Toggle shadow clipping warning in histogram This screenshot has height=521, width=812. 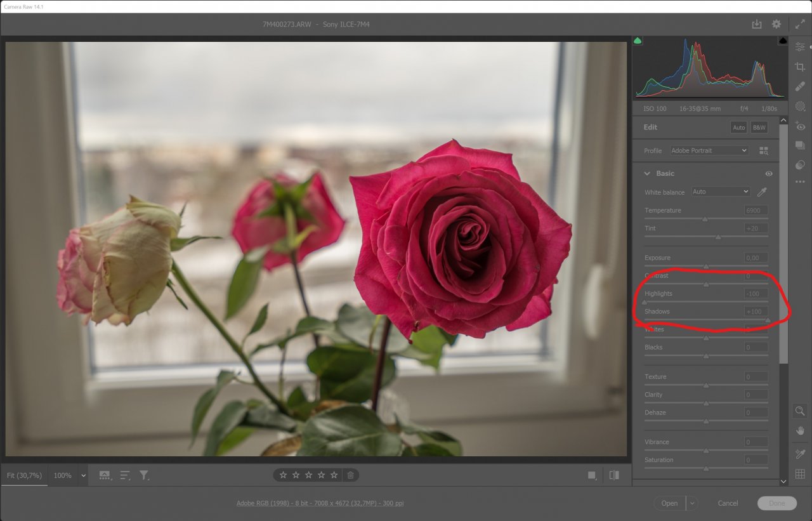pyautogui.click(x=638, y=41)
